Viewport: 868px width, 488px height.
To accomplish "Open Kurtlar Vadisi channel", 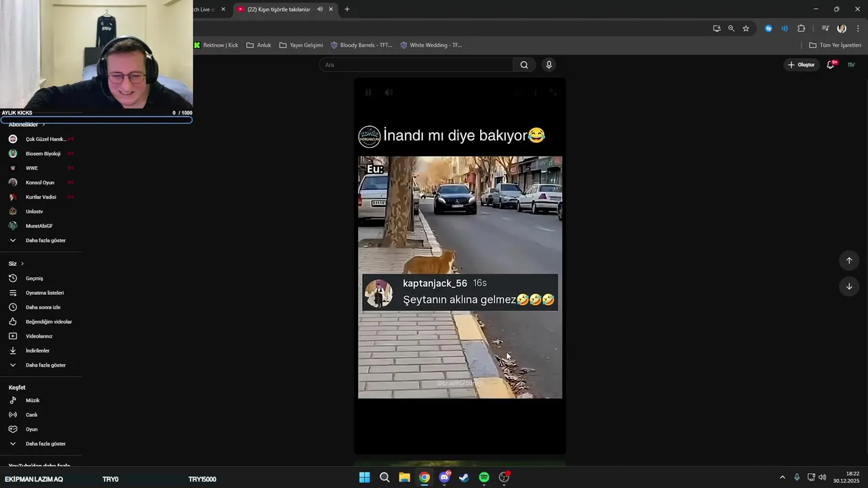I will (x=41, y=197).
